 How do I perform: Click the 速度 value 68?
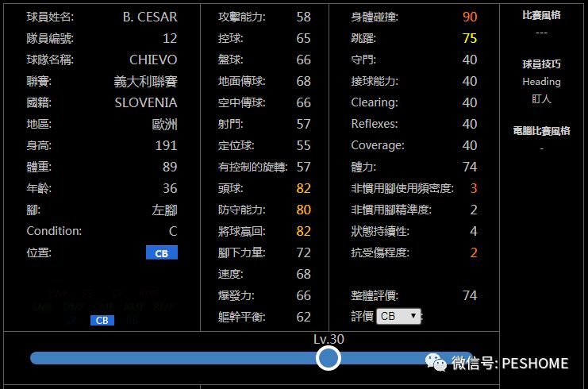click(x=303, y=274)
